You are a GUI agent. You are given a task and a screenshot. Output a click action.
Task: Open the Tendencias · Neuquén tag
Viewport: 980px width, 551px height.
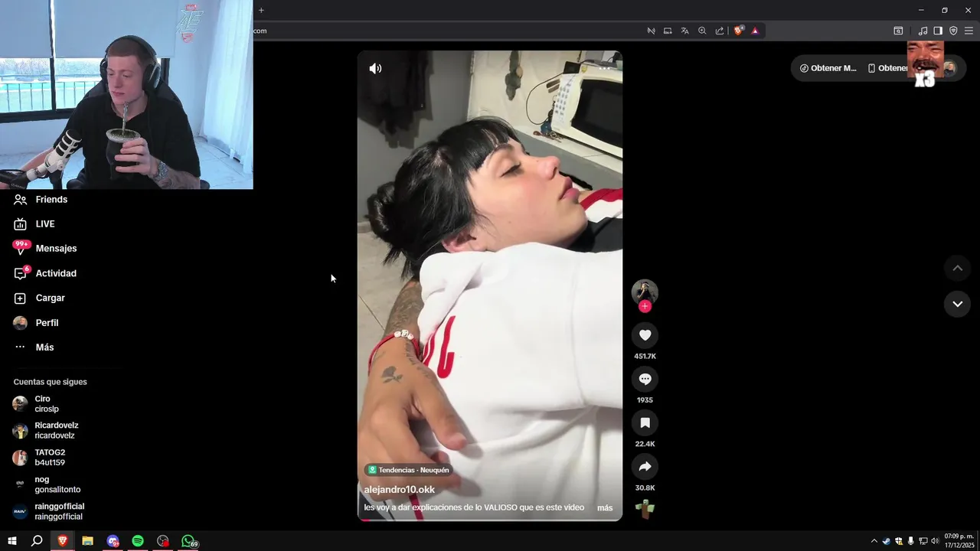409,470
